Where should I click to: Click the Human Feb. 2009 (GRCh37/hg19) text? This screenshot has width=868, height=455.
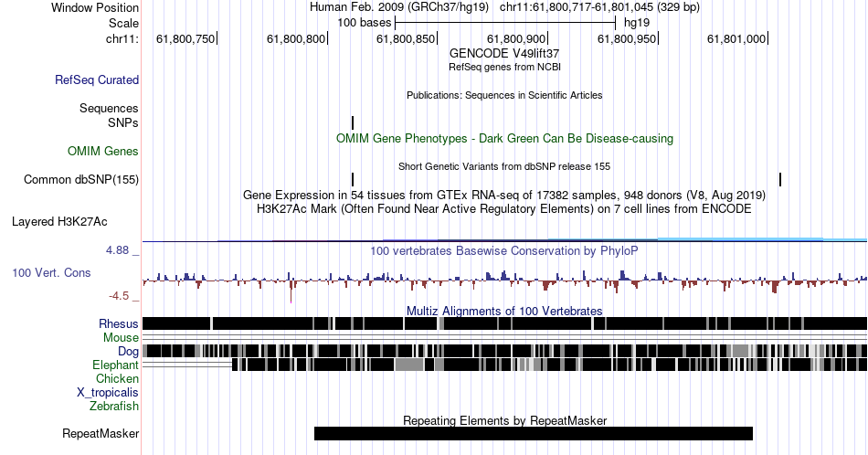(x=399, y=7)
